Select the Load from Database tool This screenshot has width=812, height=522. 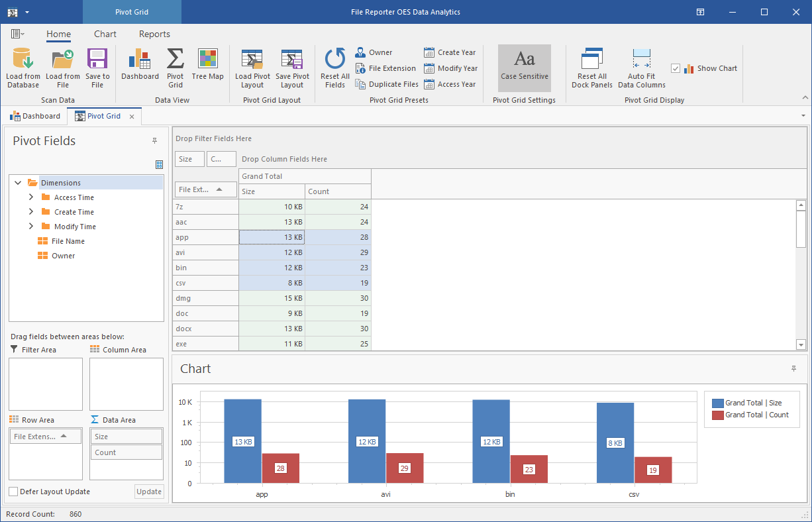tap(23, 66)
